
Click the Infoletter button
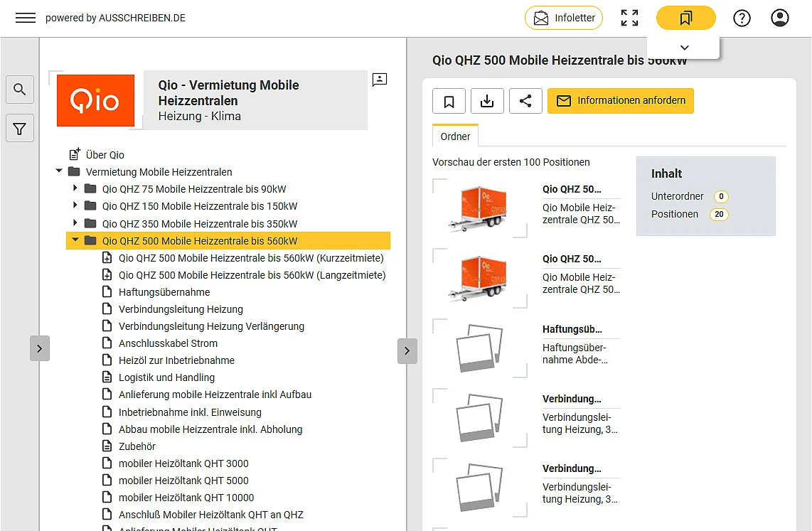(x=563, y=18)
